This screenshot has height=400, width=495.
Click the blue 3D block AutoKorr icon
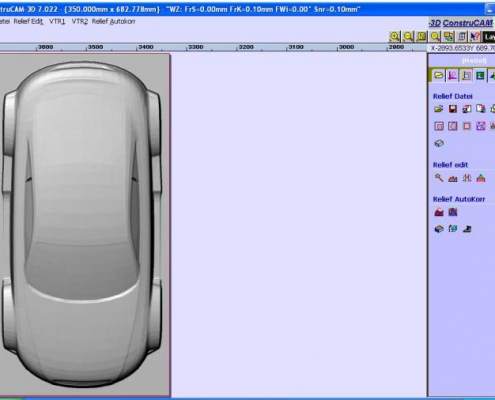click(439, 229)
